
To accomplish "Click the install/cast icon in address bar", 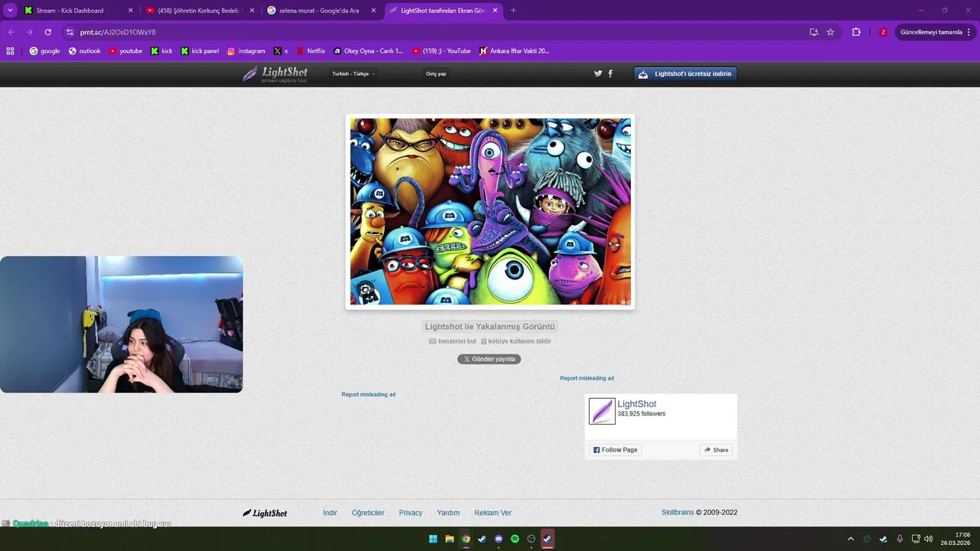I will tap(813, 32).
